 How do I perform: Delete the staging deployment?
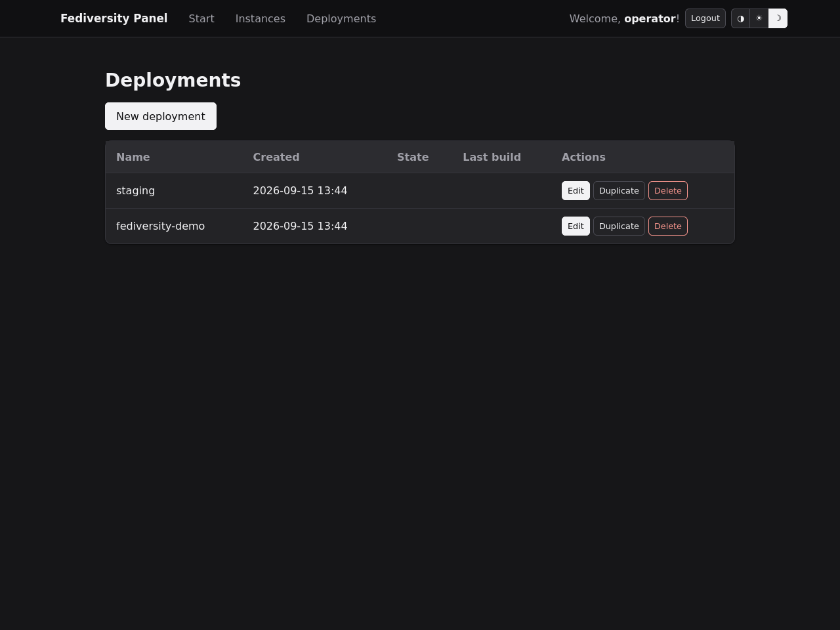pos(668,190)
